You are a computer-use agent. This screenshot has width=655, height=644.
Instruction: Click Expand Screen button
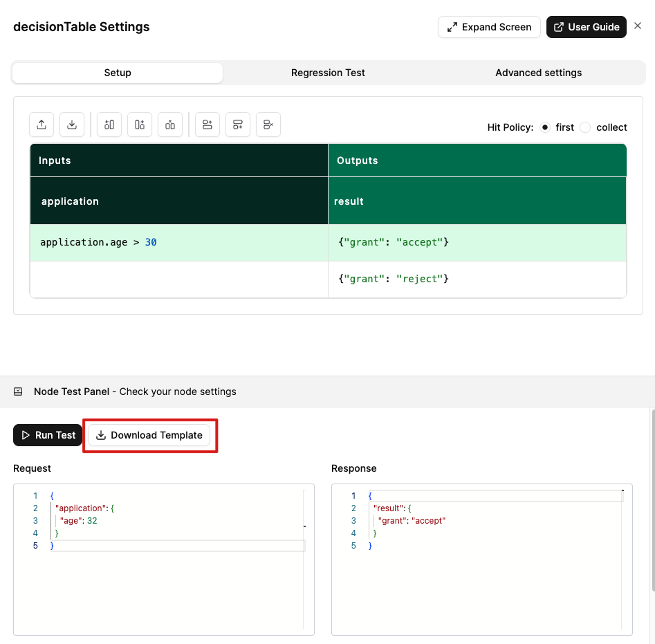click(x=489, y=27)
